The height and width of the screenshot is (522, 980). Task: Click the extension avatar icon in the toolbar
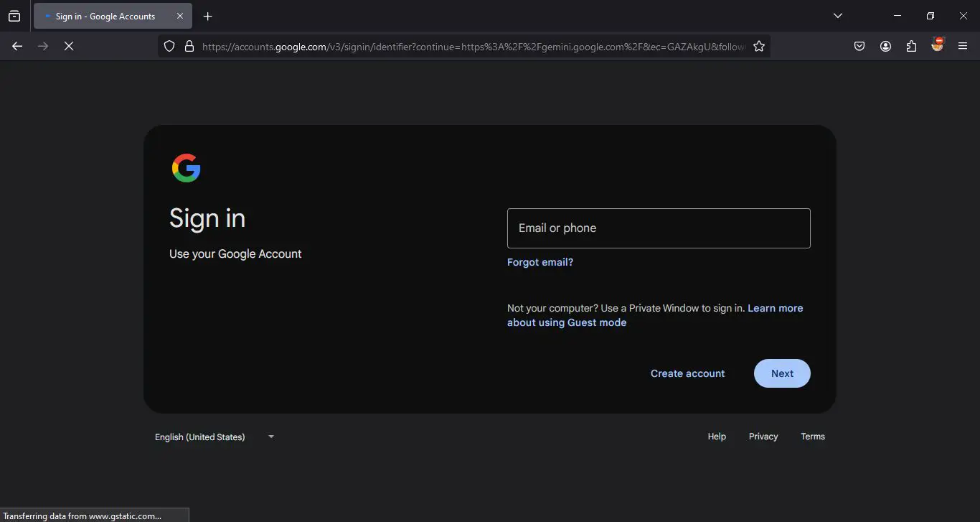(937, 45)
